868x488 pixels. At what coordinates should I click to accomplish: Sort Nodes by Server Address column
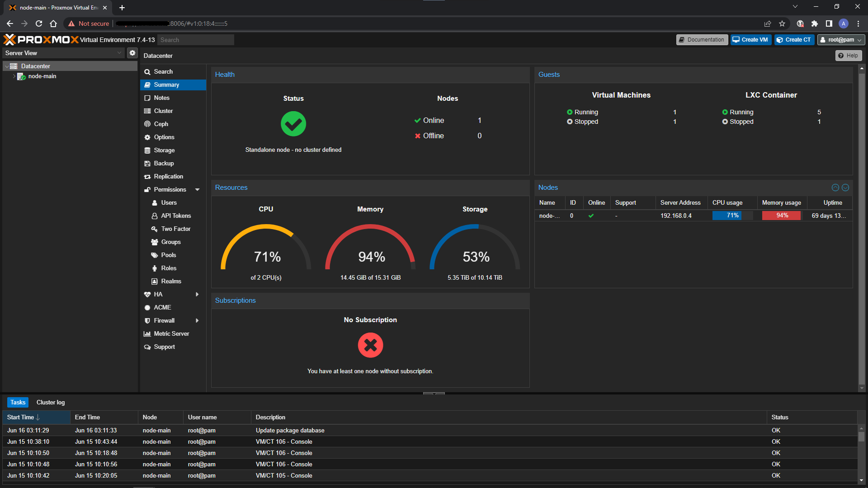pyautogui.click(x=681, y=202)
